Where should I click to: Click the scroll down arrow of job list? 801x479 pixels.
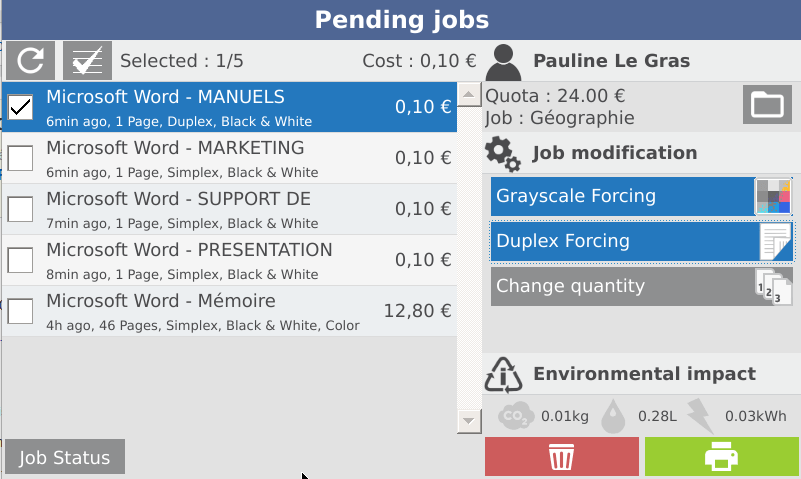coord(469,421)
